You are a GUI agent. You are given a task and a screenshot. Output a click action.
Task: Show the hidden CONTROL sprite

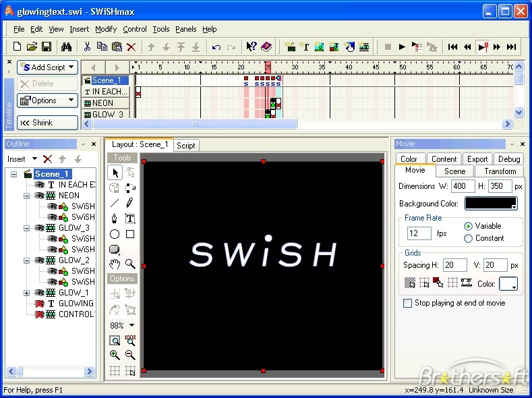39,314
